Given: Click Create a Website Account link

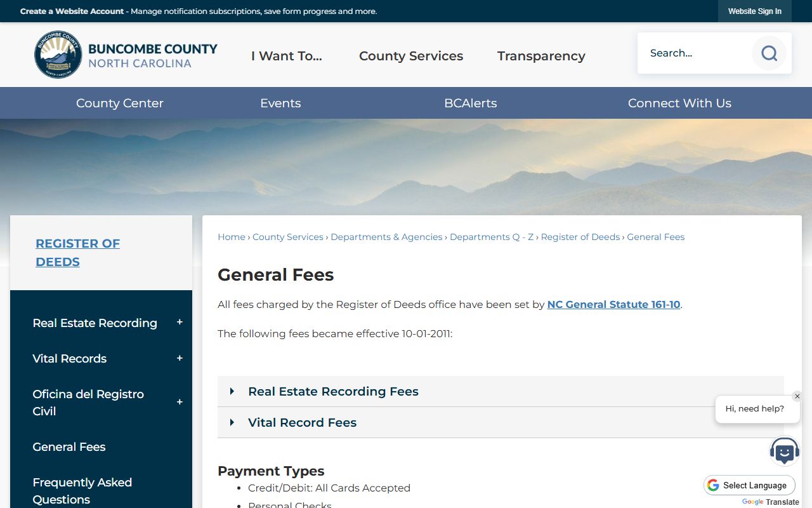Looking at the screenshot, I should click(72, 11).
